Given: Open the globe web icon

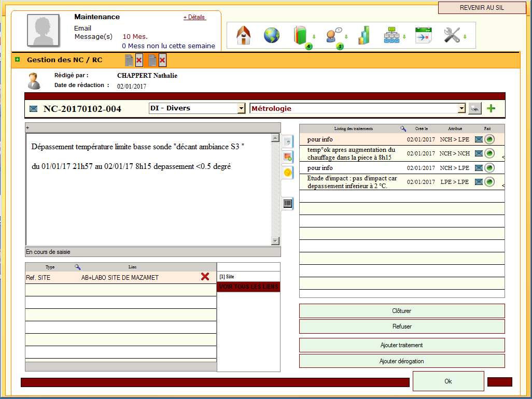Looking at the screenshot, I should click(x=272, y=36).
